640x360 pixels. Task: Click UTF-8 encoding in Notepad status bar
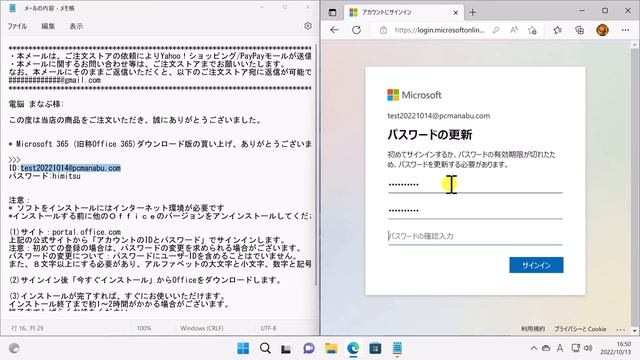(x=268, y=328)
